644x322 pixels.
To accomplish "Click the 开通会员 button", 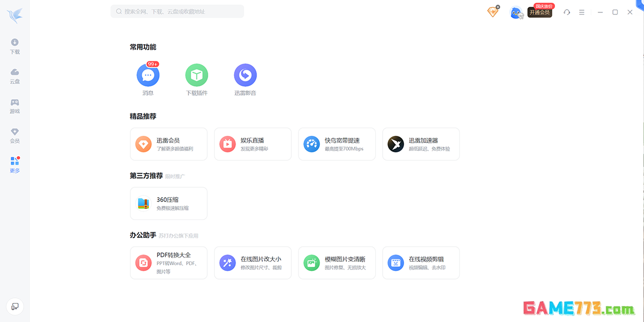I will tap(539, 12).
